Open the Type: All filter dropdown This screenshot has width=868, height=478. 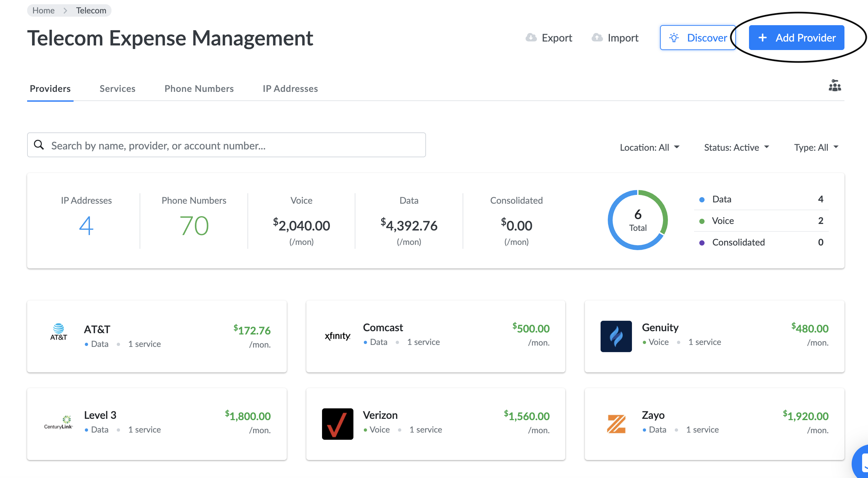[x=816, y=147]
